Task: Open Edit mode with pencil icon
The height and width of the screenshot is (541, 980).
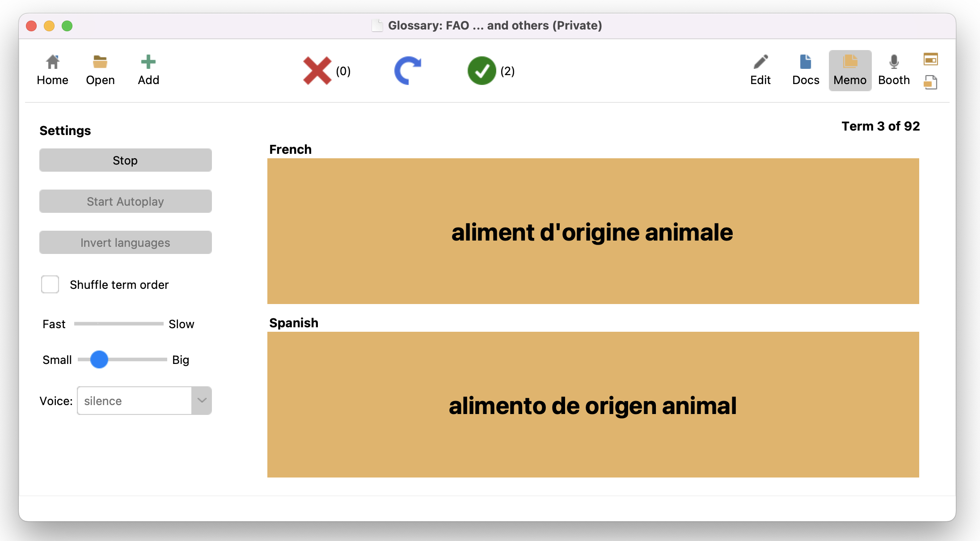Action: point(760,70)
